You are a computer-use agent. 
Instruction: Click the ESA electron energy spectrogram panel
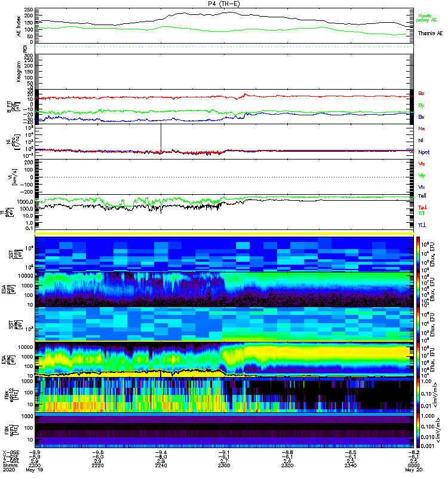pos(224,360)
